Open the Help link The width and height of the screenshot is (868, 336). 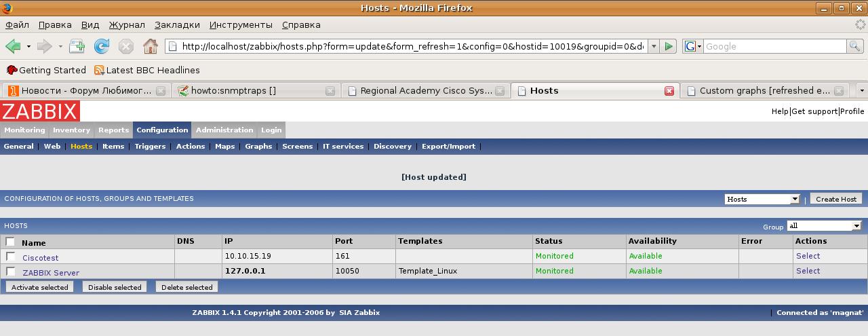tap(780, 111)
